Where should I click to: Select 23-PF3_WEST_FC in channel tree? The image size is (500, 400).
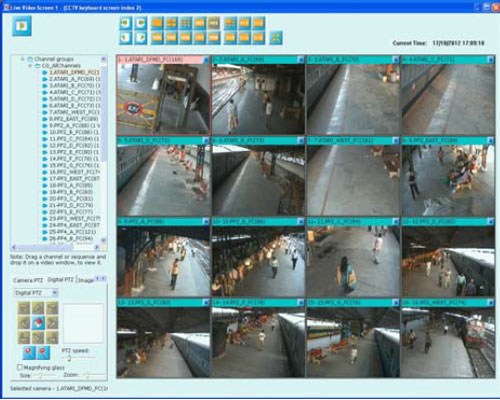(71, 219)
